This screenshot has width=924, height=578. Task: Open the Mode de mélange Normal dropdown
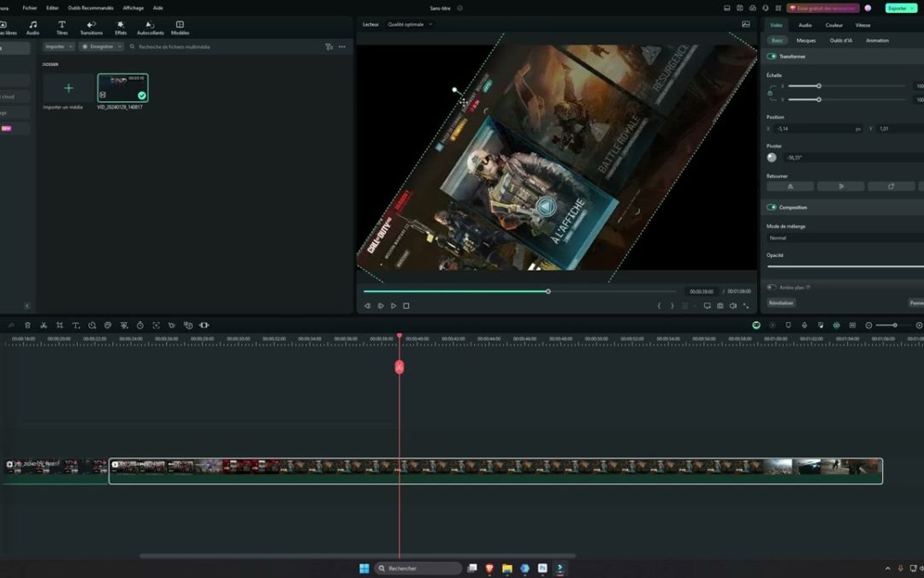pyautogui.click(x=845, y=238)
